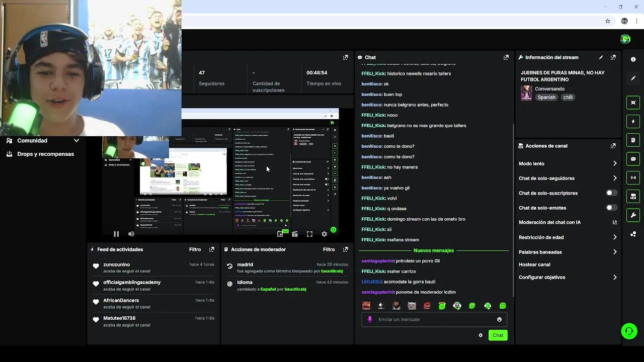This screenshot has width=644, height=362.
Task: Toggle panels layout icon in sidebar
Action: [633, 196]
